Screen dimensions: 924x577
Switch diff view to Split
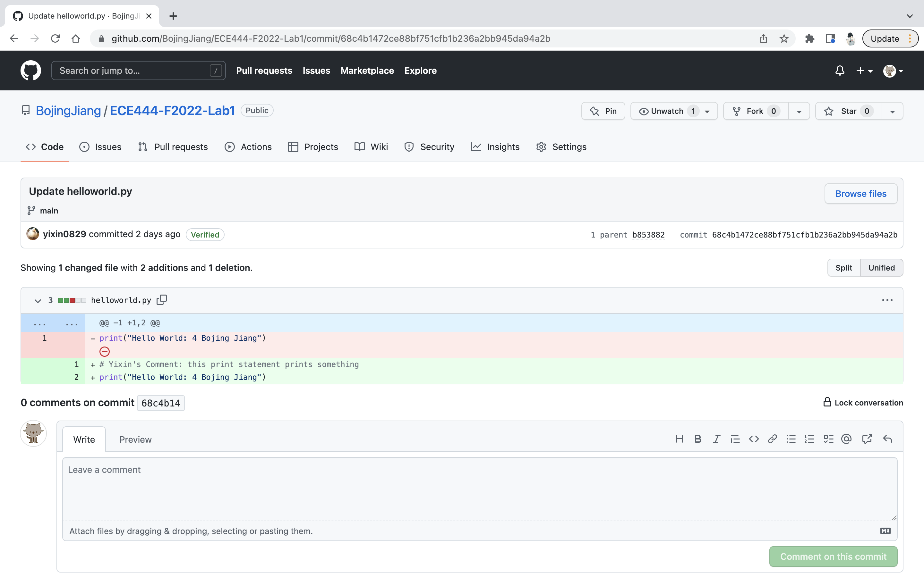coord(843,268)
